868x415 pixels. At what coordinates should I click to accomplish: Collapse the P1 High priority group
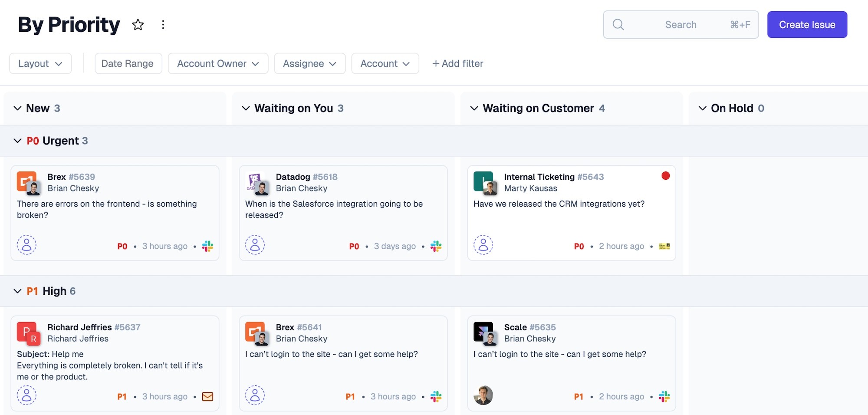tap(17, 291)
